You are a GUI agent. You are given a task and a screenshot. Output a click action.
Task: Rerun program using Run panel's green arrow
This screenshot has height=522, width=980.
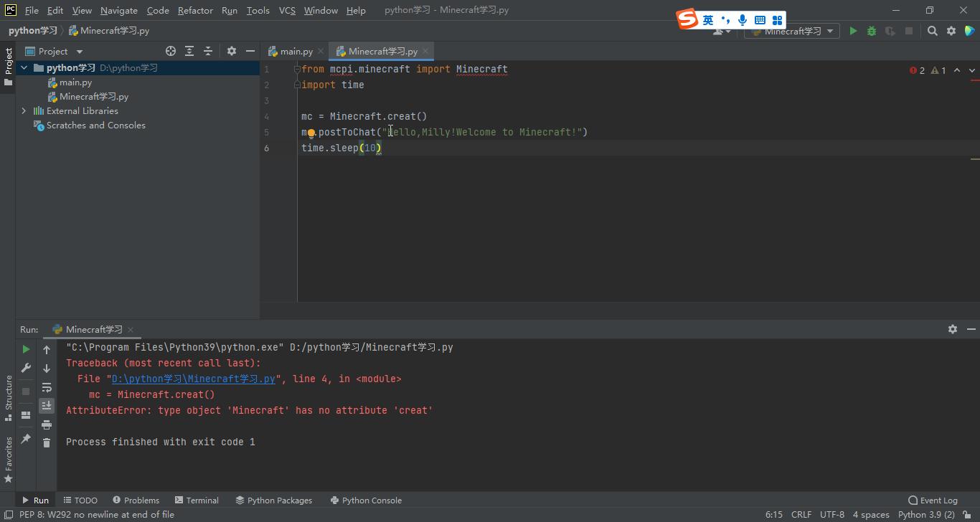26,349
